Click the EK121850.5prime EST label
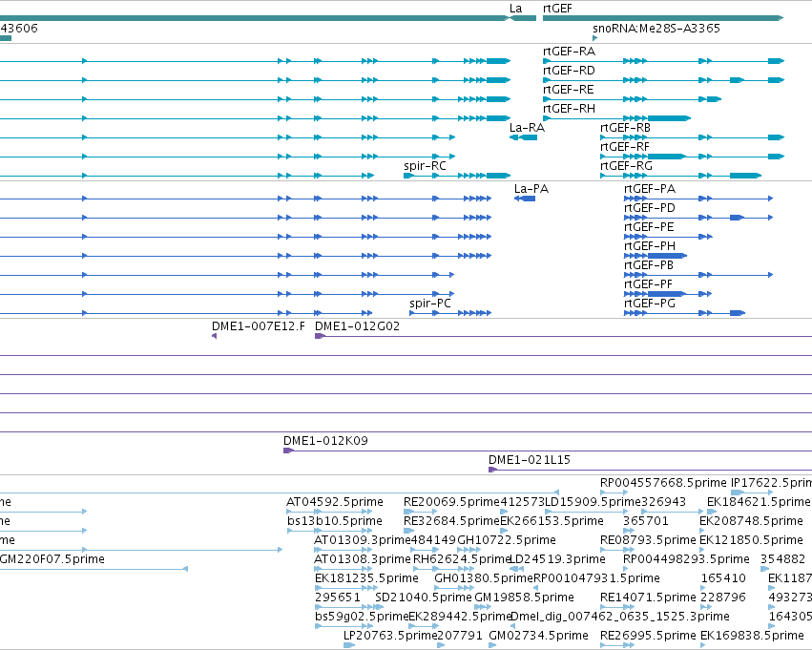Screen dimensions: 812x650 [x=751, y=541]
